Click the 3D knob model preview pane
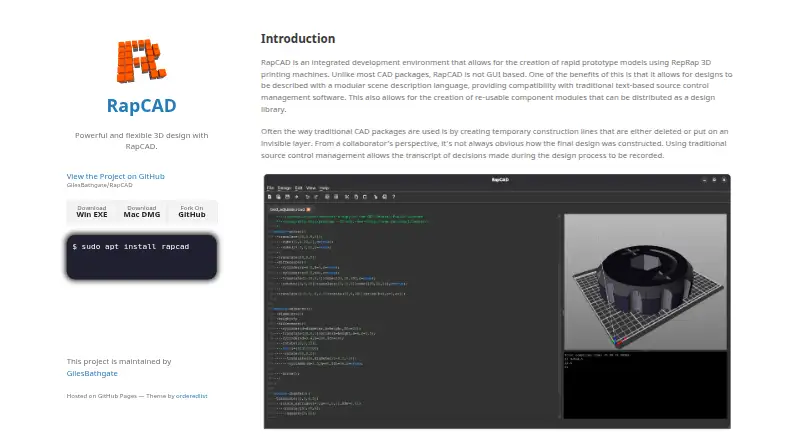The width and height of the screenshot is (800, 440). [645, 282]
